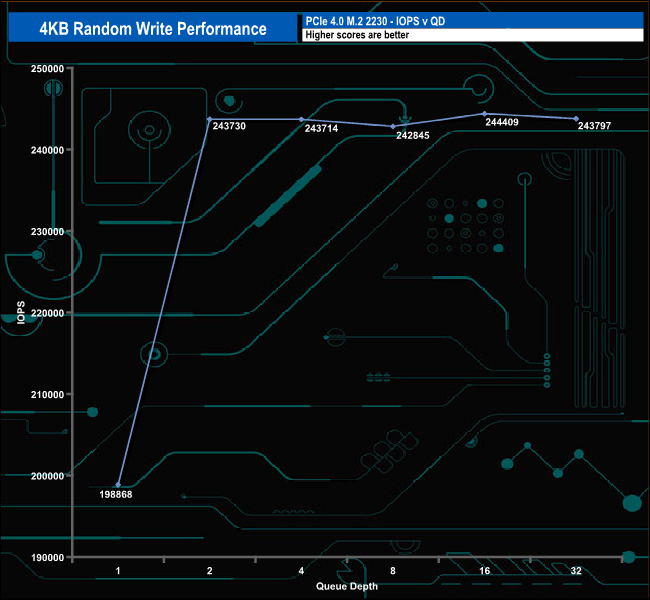Select the data point labeled 244409

[485, 114]
